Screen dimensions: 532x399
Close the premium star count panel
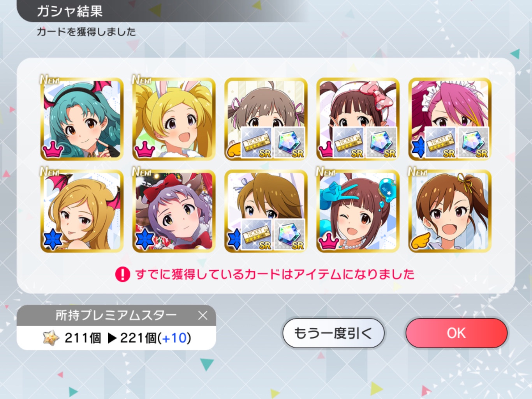coord(203,315)
